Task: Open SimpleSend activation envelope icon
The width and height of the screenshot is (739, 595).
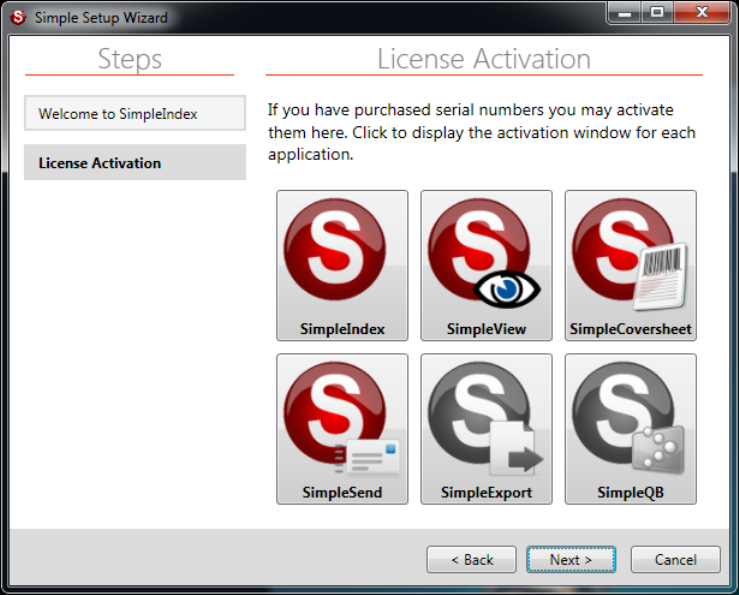Action: [x=342, y=429]
